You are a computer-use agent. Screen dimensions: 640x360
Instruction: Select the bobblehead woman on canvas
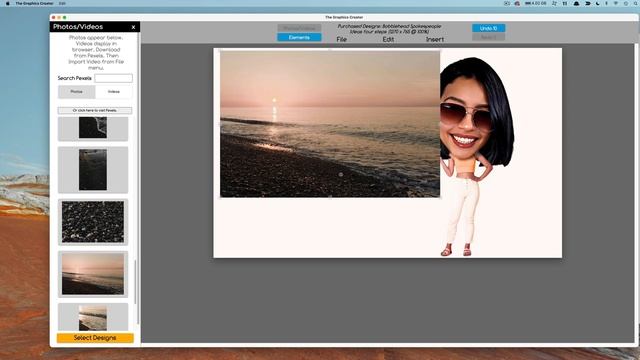[x=476, y=157]
